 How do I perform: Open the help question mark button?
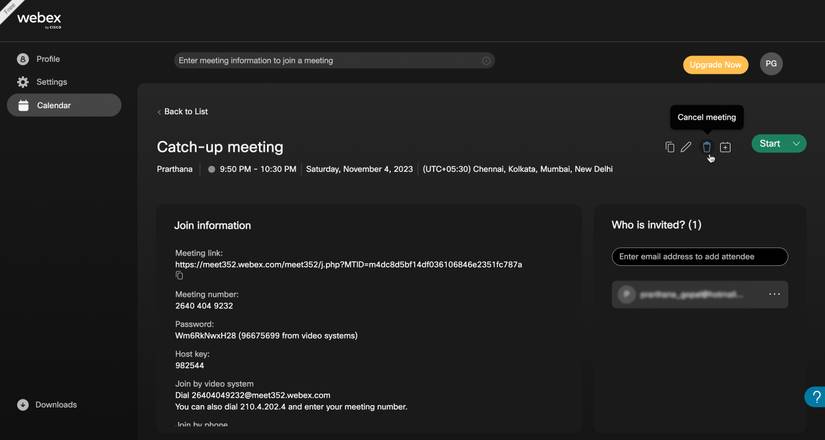click(816, 397)
